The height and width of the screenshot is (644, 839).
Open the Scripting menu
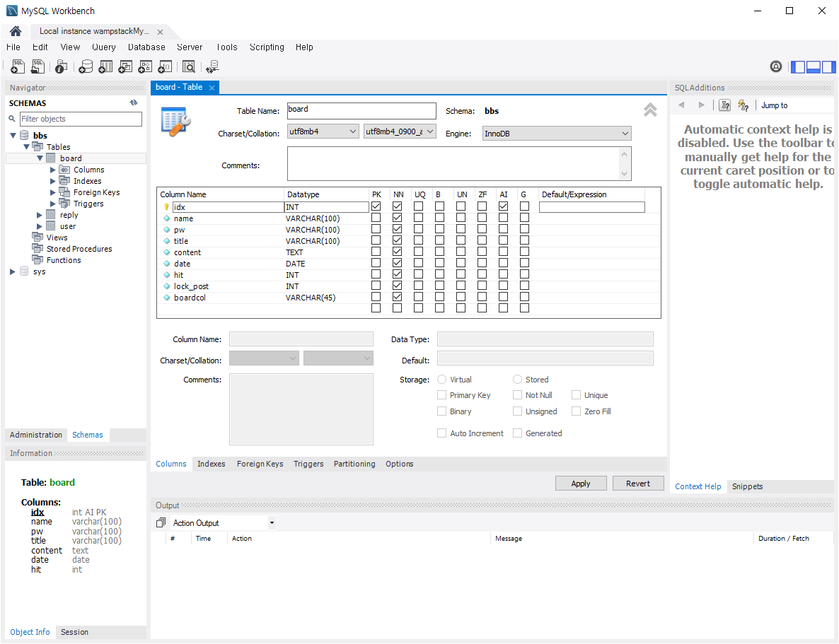point(267,47)
